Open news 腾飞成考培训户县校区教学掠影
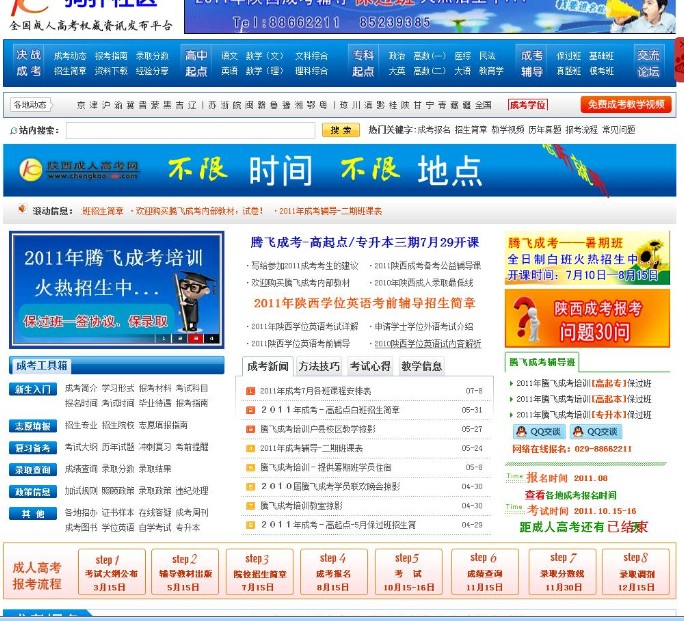Viewport: 684px width, 621px height. click(318, 429)
